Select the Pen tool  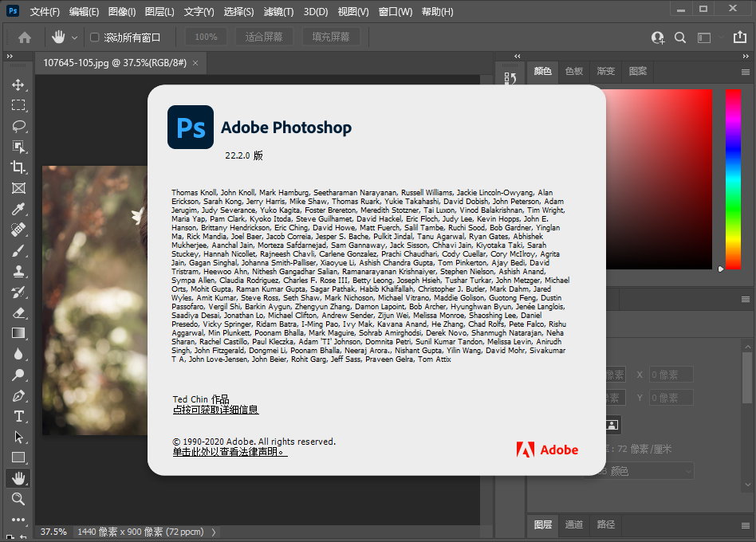tap(18, 395)
